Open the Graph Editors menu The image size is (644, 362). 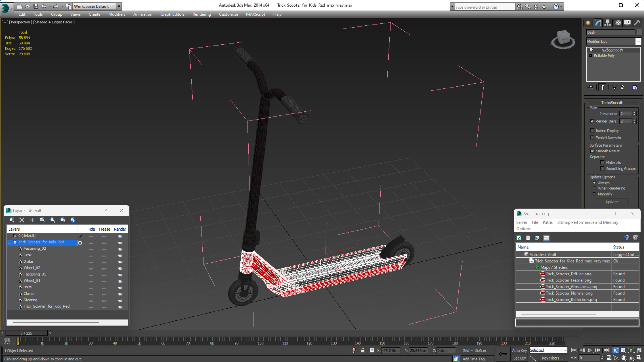172,14
